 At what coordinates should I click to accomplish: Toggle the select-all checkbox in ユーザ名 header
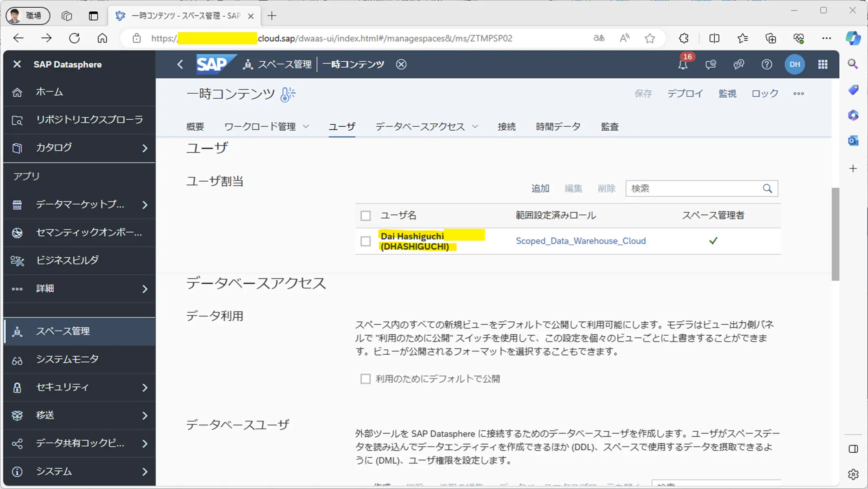[x=365, y=215]
